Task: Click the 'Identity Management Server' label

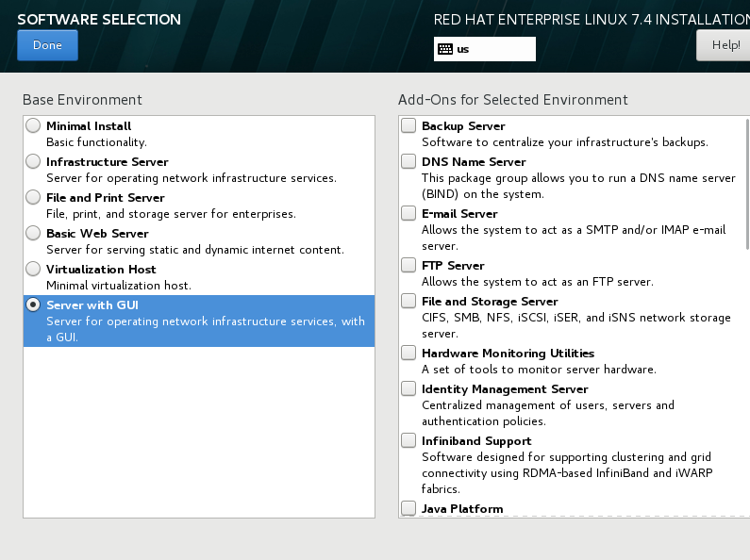Action: tap(505, 389)
